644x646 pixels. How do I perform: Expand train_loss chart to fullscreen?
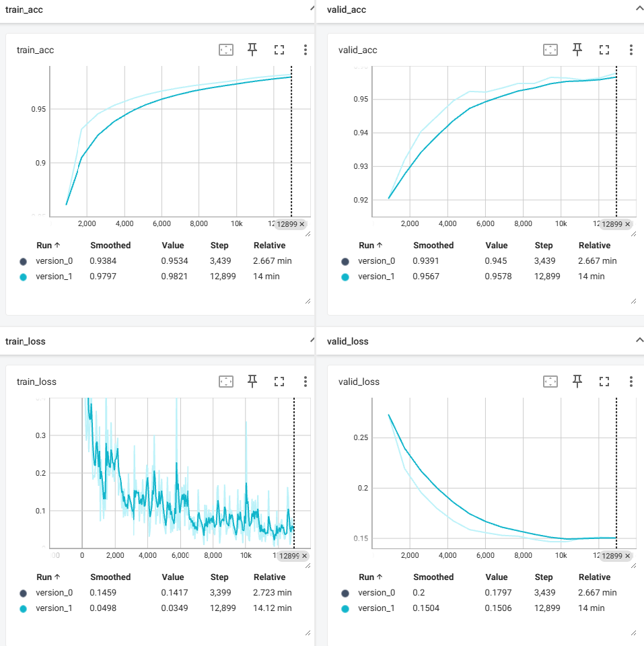(x=279, y=382)
